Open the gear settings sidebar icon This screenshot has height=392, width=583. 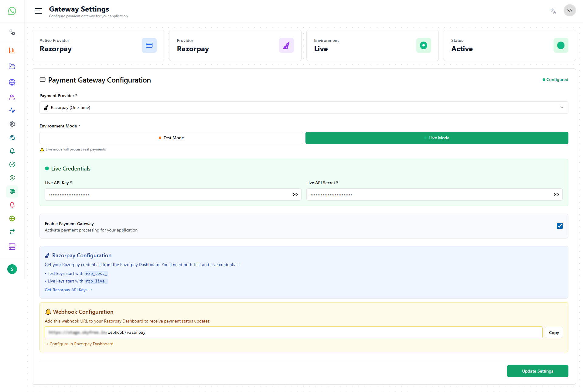pos(12,124)
